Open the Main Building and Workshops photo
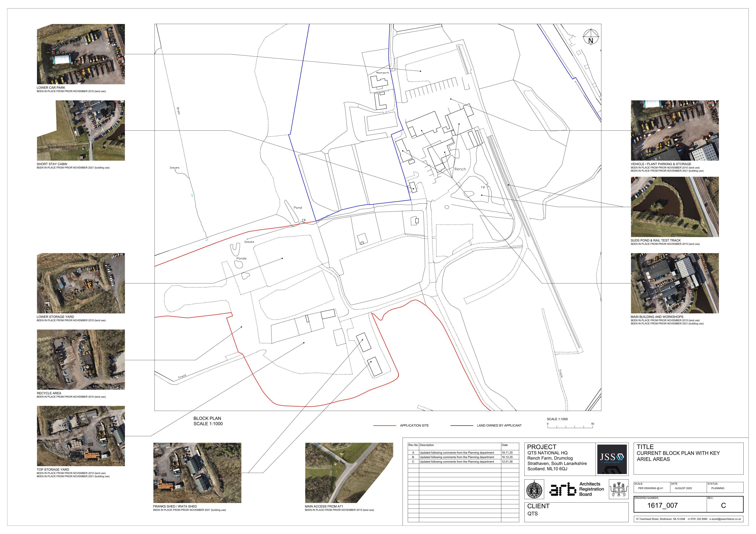756x534 pixels. click(675, 283)
